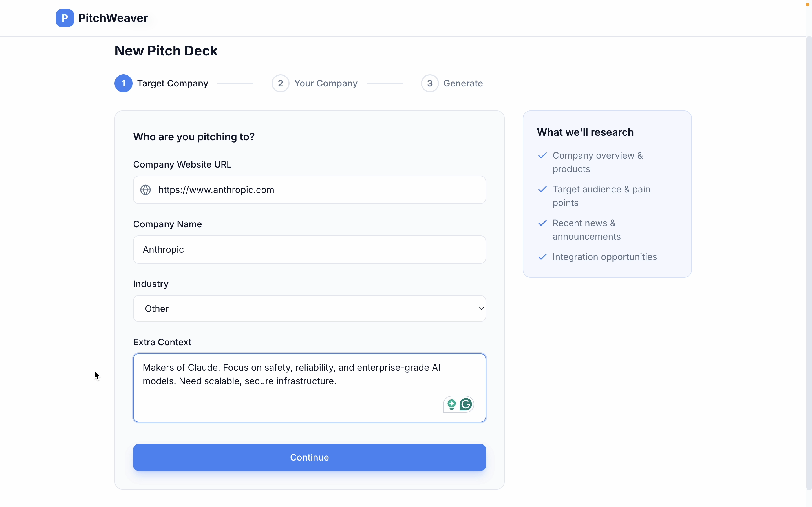Click the globe icon in URL field
Image resolution: width=812 pixels, height=507 pixels.
click(145, 190)
